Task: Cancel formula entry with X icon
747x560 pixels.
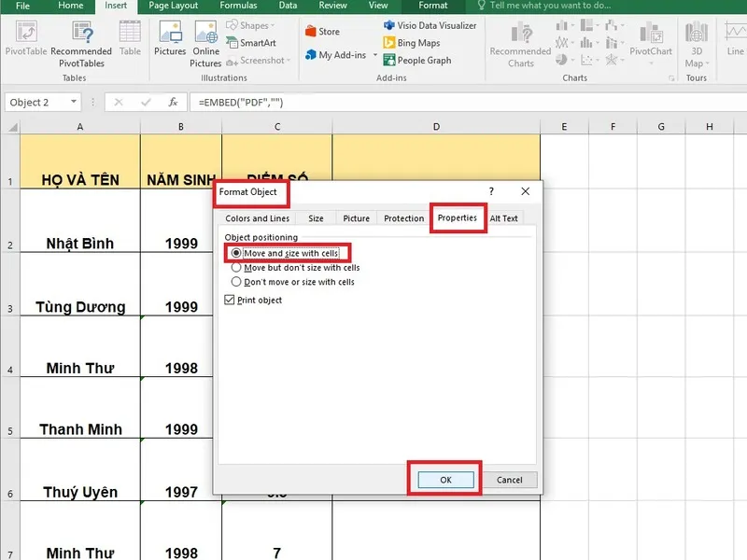Action: (119, 103)
